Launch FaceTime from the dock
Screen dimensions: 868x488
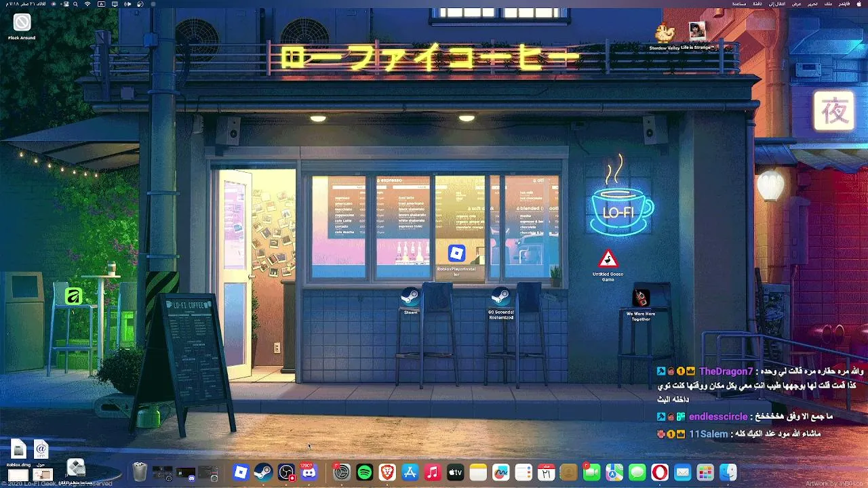coord(592,472)
